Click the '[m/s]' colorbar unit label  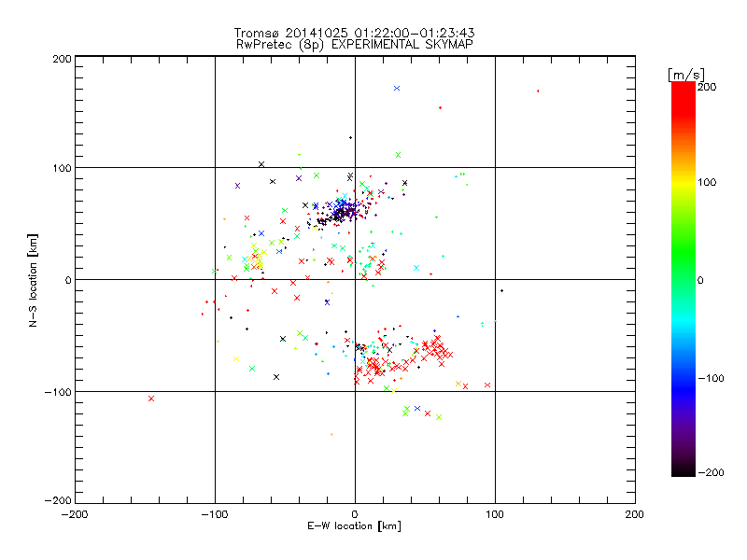click(686, 75)
